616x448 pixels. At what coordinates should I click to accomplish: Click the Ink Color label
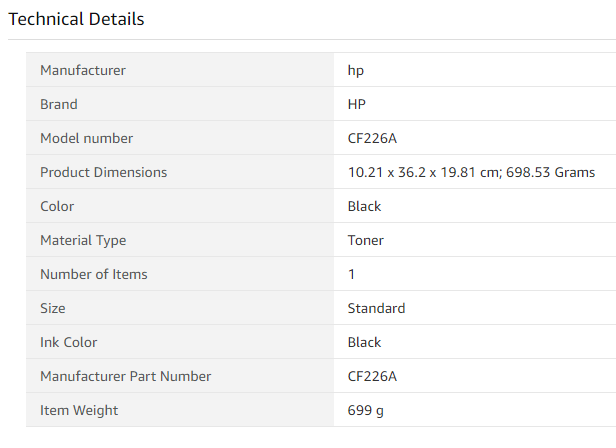point(69,342)
